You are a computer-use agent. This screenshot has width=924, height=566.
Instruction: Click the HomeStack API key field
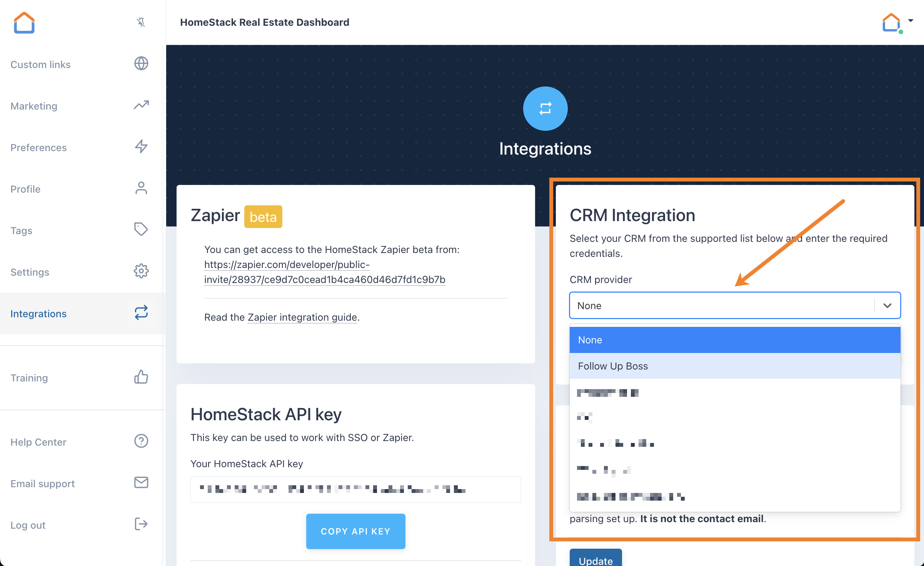pyautogui.click(x=355, y=489)
